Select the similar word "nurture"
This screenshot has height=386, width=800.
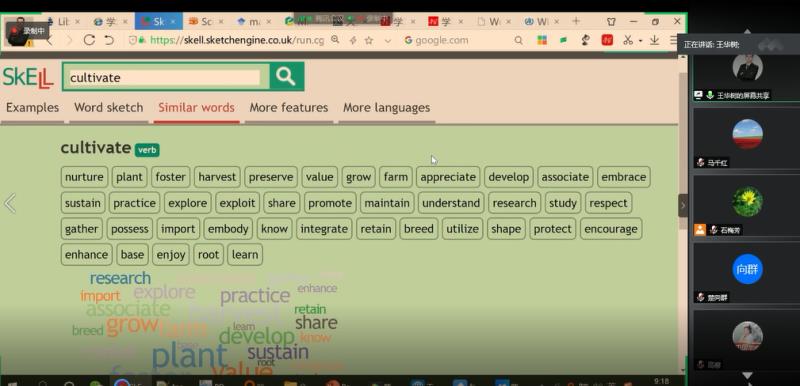(x=84, y=177)
